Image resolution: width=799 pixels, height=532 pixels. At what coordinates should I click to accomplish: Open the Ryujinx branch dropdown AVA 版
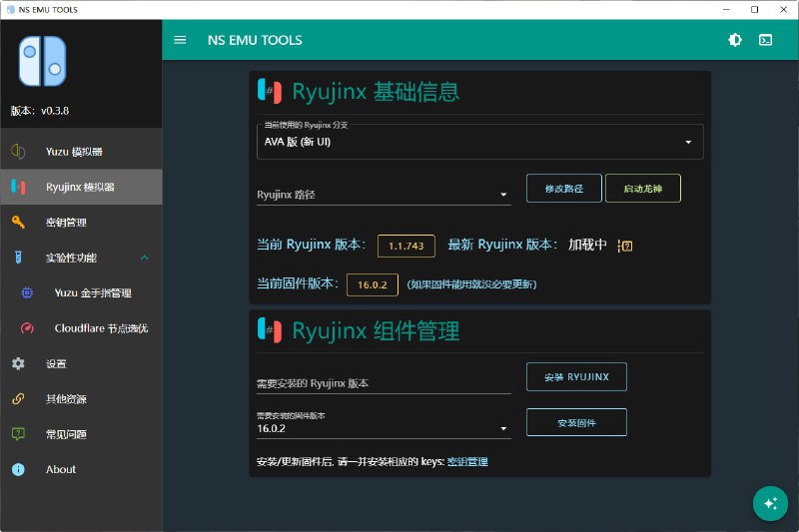tap(480, 142)
